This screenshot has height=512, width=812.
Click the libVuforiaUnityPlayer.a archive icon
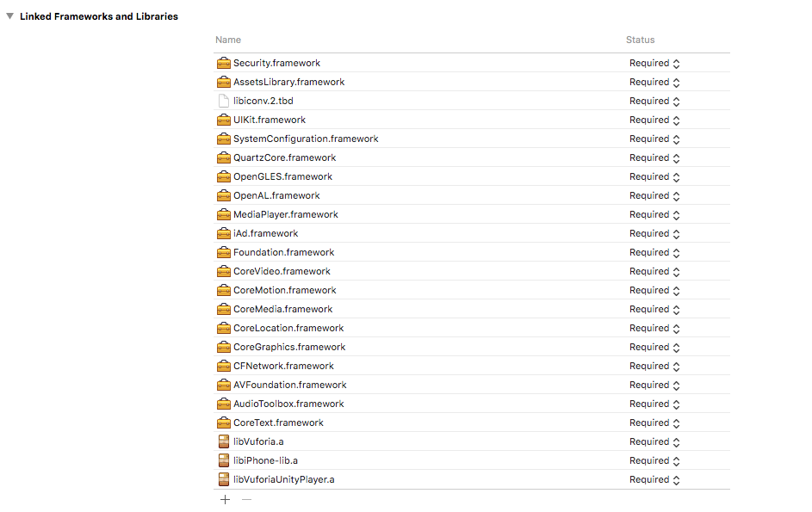pos(224,479)
